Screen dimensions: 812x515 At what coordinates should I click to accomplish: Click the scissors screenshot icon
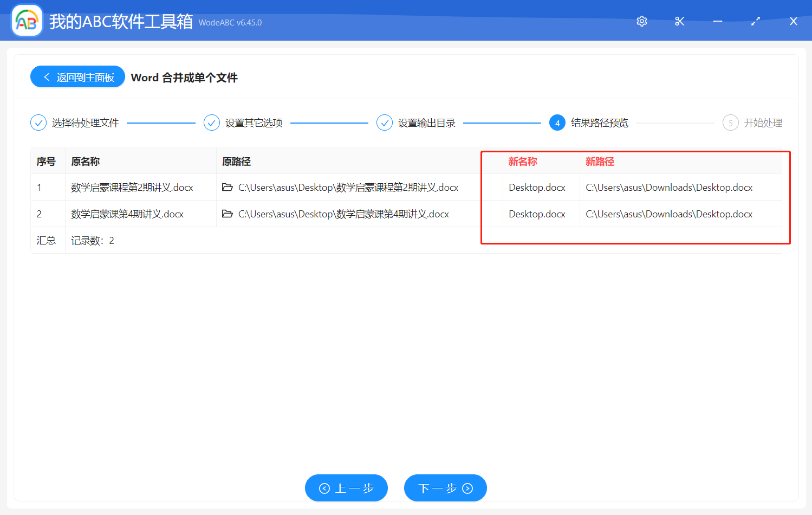click(680, 21)
